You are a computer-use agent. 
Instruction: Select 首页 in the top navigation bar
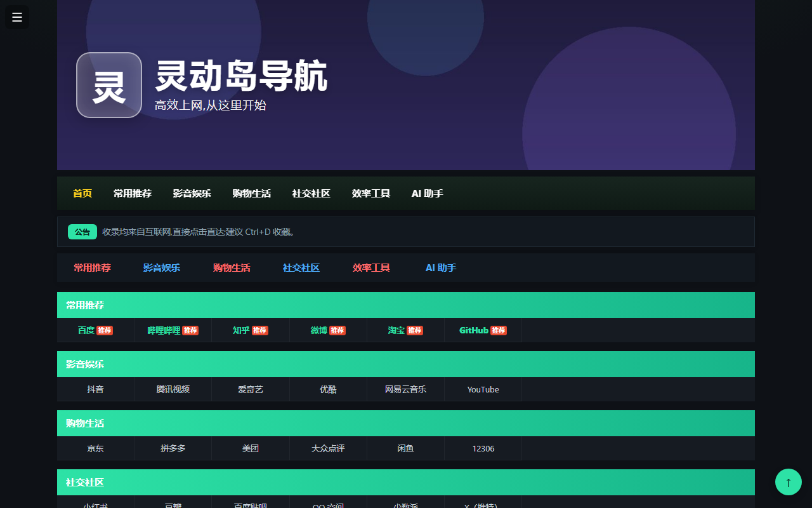tap(82, 194)
